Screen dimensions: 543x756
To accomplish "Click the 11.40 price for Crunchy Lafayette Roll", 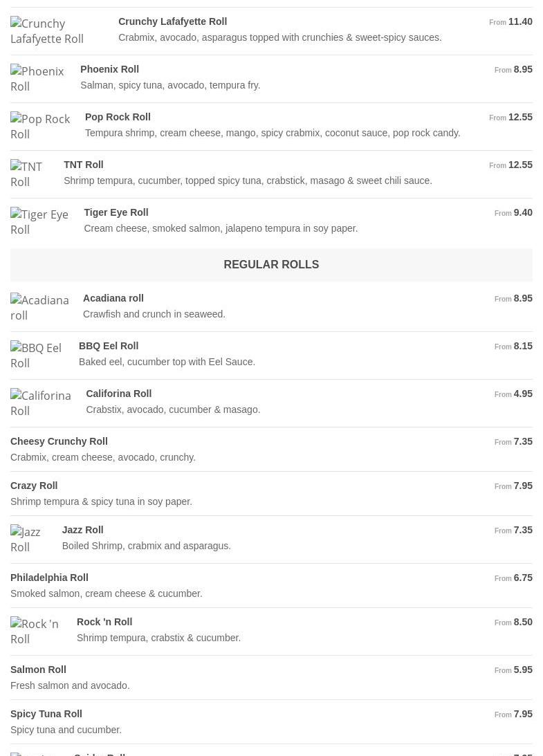I will coord(519,21).
